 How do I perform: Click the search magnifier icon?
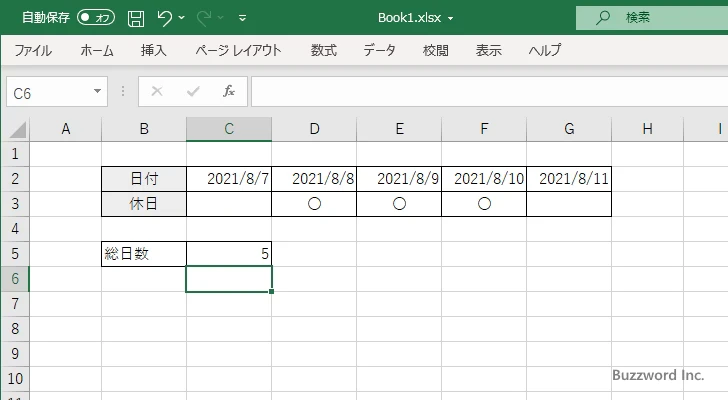pos(603,18)
